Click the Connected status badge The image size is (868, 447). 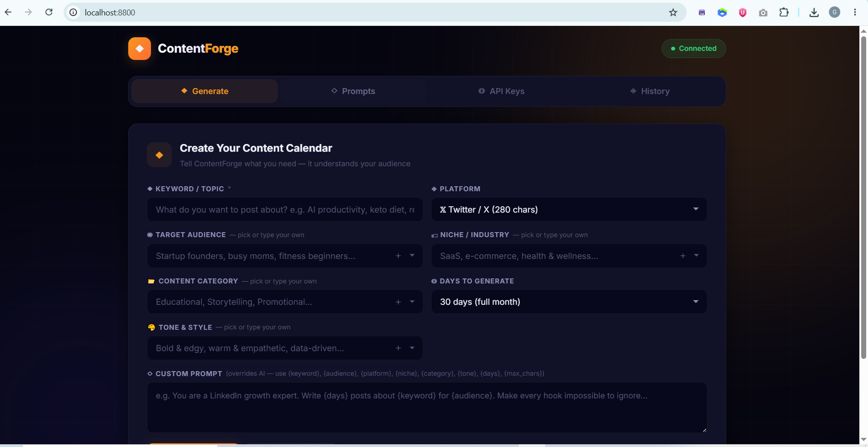point(693,49)
